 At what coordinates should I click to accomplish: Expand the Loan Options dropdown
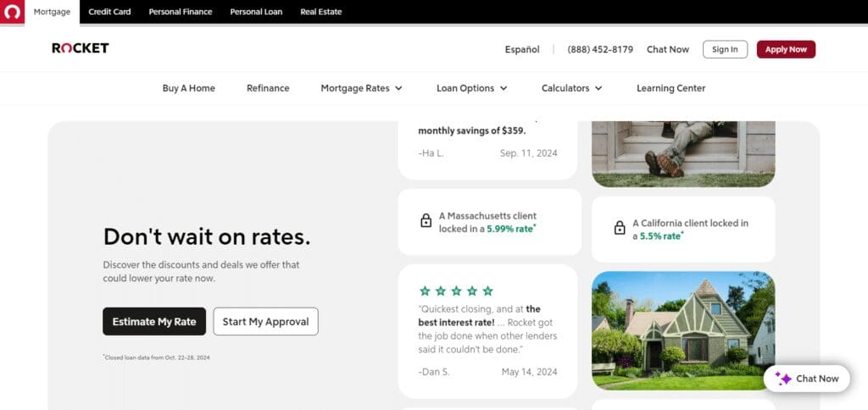click(x=471, y=88)
